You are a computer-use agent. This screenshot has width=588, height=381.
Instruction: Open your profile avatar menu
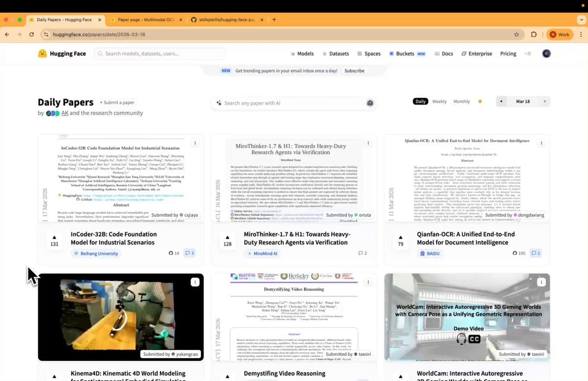pyautogui.click(x=546, y=53)
